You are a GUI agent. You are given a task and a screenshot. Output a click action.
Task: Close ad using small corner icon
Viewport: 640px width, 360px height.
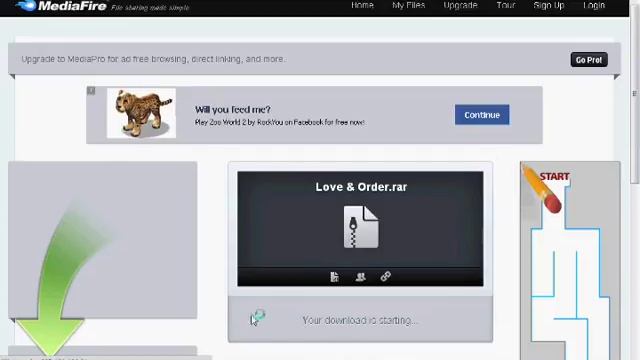(91, 91)
